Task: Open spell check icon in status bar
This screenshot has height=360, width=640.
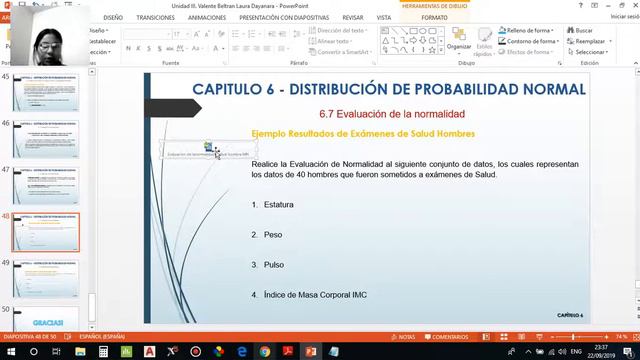Action: click(x=68, y=337)
